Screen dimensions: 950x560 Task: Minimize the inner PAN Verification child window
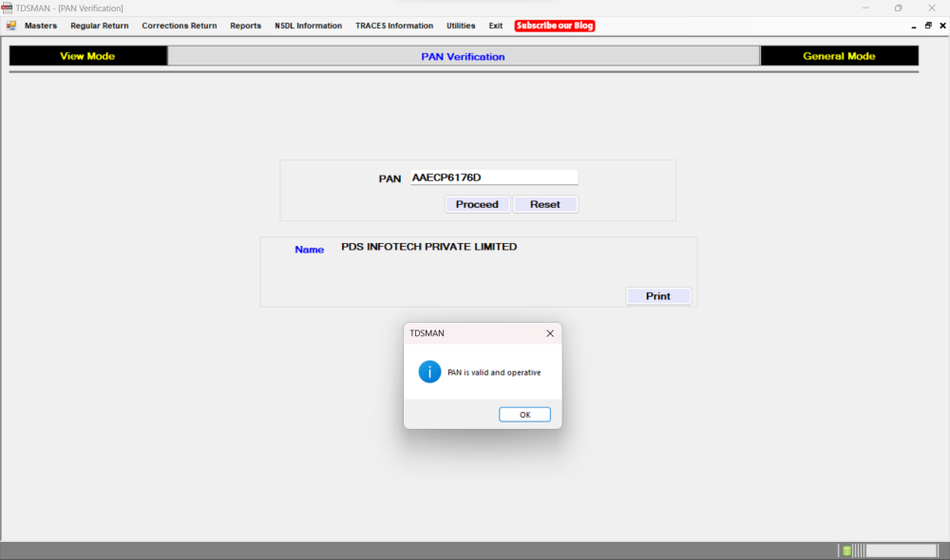(914, 26)
